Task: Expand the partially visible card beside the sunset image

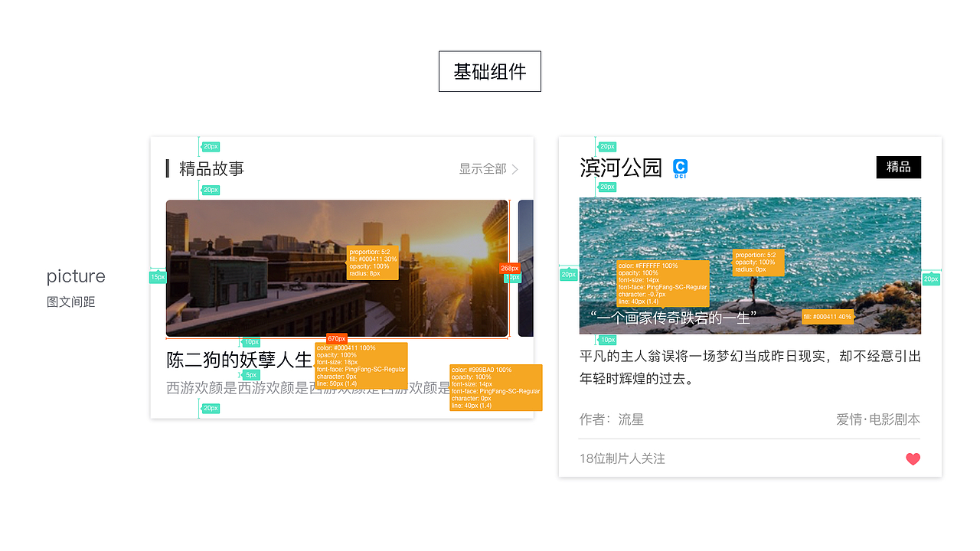Action: click(x=526, y=268)
